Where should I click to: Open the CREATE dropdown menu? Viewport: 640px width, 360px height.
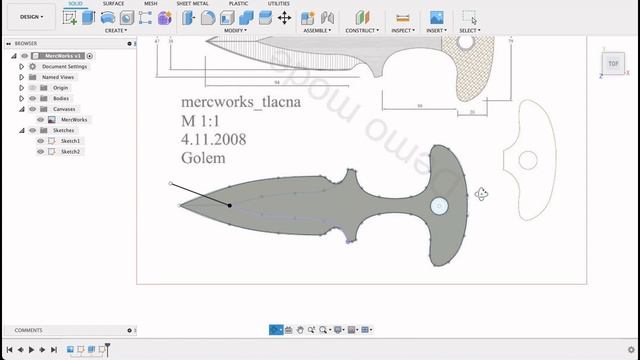[x=116, y=31]
